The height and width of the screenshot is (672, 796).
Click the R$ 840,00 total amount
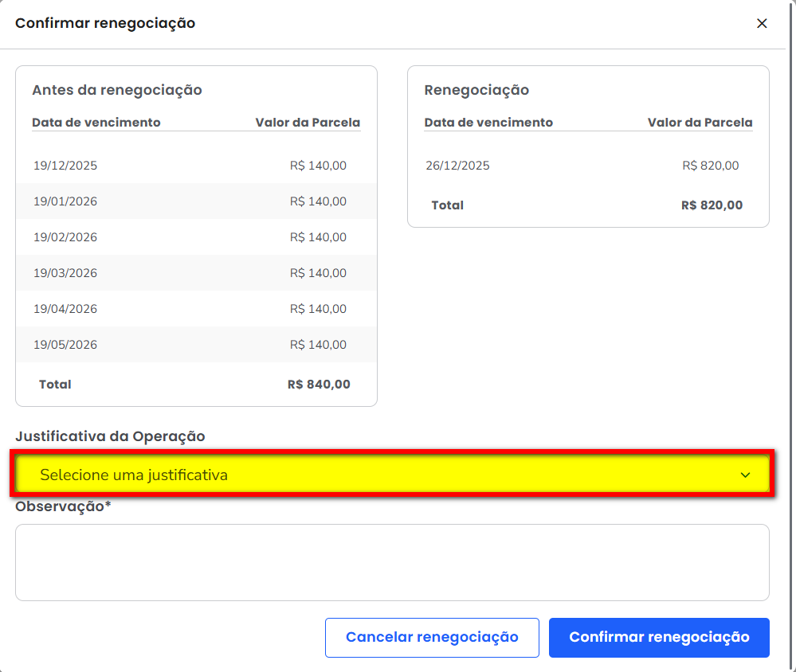coord(319,385)
